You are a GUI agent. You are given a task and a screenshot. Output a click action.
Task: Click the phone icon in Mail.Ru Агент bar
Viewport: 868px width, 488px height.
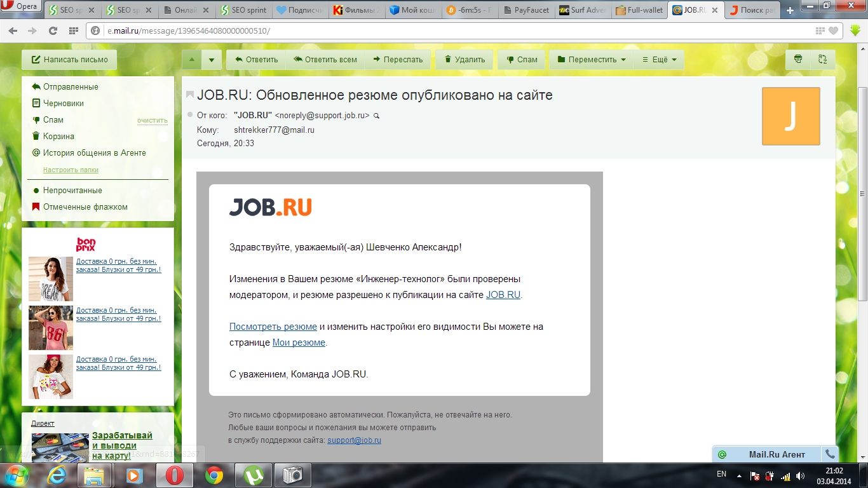pos(830,454)
